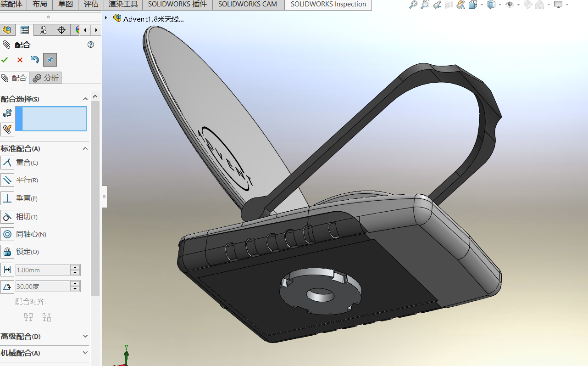This screenshot has height=366, width=588.
Task: Switch to the 分析 sub-tab
Action: click(x=45, y=78)
